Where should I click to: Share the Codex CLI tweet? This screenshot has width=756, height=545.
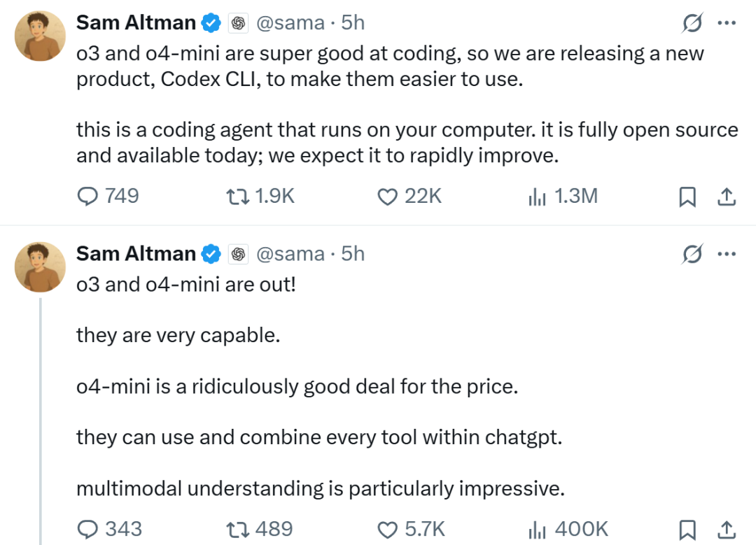(x=727, y=197)
